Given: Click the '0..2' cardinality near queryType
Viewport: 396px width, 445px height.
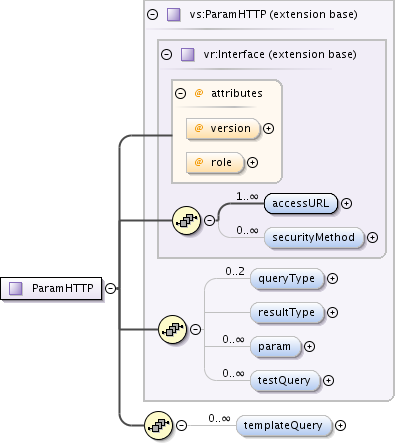Looking at the screenshot, I should pos(235,271).
